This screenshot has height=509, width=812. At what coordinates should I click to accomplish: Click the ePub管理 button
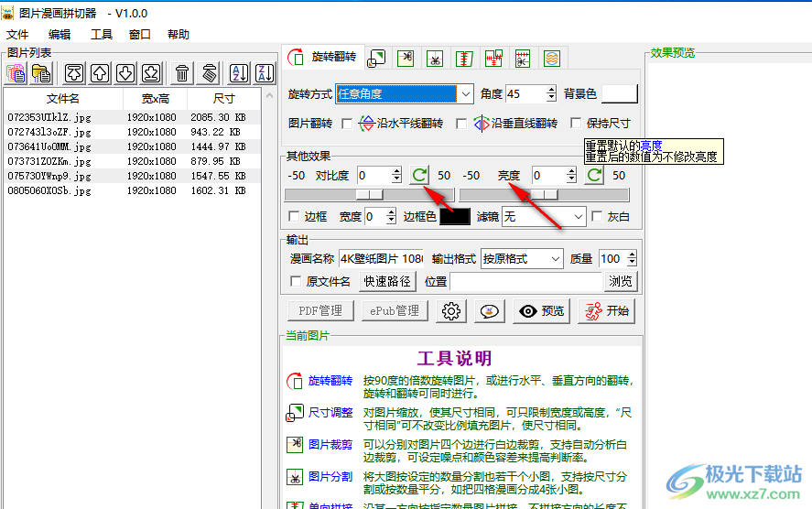(x=395, y=310)
